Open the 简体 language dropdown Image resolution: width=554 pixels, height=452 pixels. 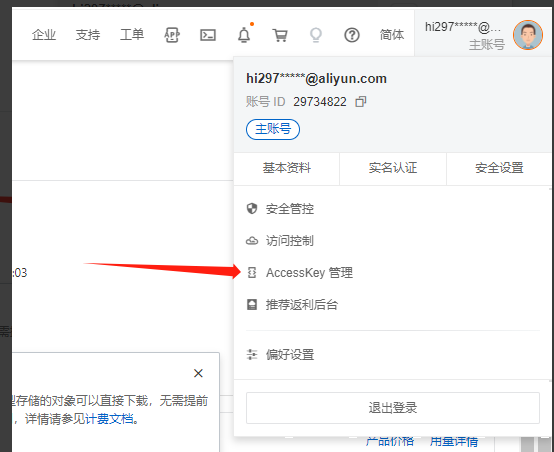click(392, 35)
